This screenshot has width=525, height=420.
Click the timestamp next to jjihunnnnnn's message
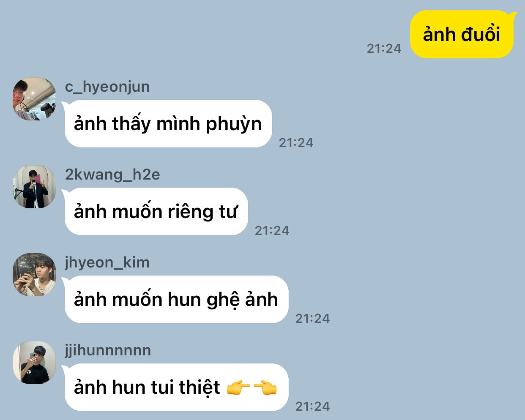tap(312, 406)
